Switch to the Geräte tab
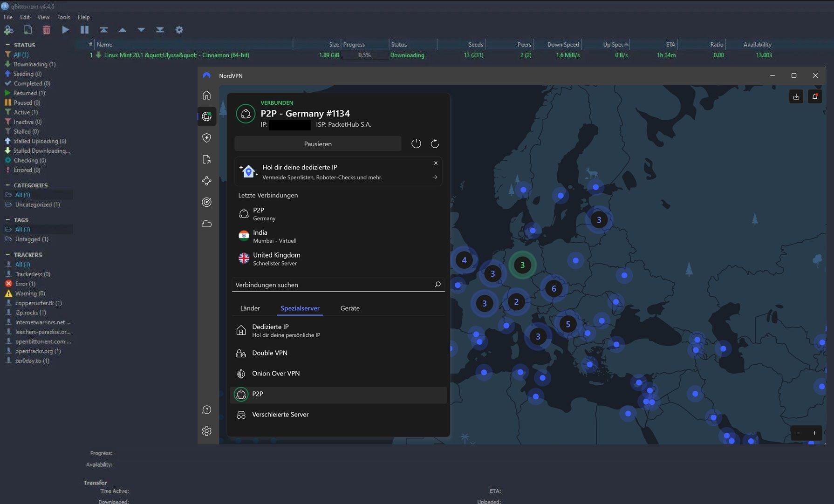The height and width of the screenshot is (504, 834). tap(350, 308)
